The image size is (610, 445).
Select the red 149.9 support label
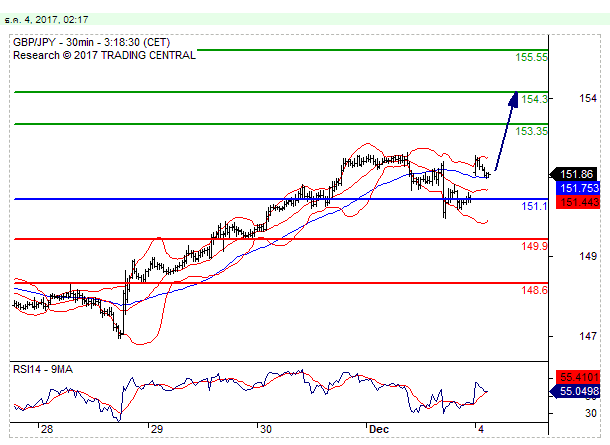coord(534,246)
